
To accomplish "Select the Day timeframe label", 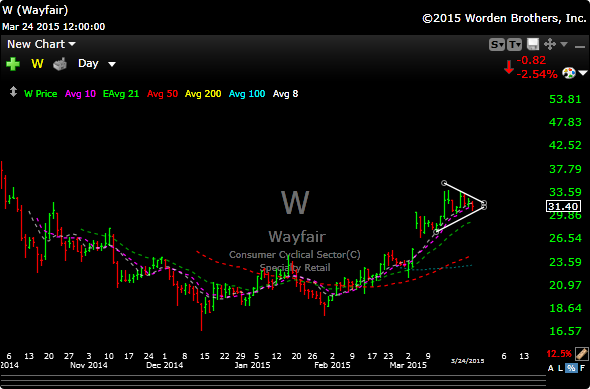I will (x=88, y=63).
